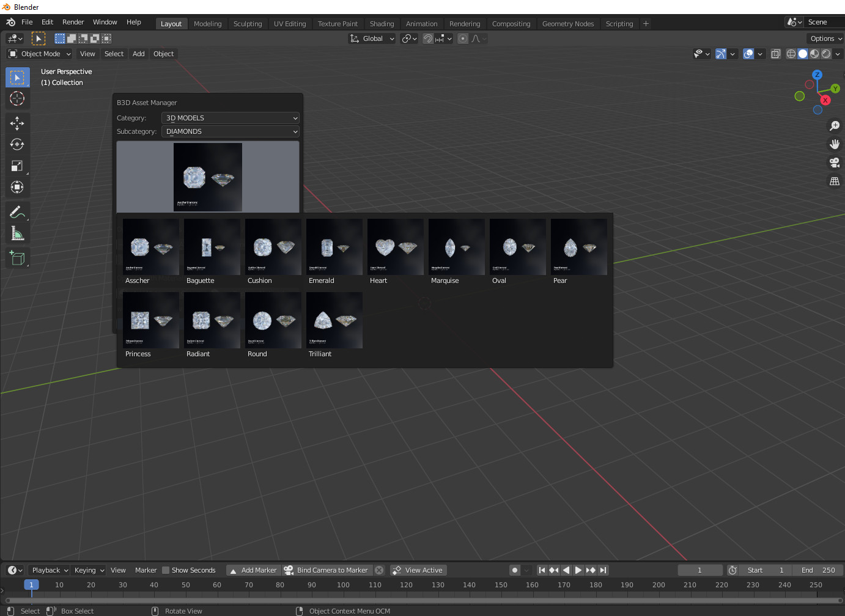Click the Start frame field
Viewport: 845px width, 616px height.
(x=766, y=570)
